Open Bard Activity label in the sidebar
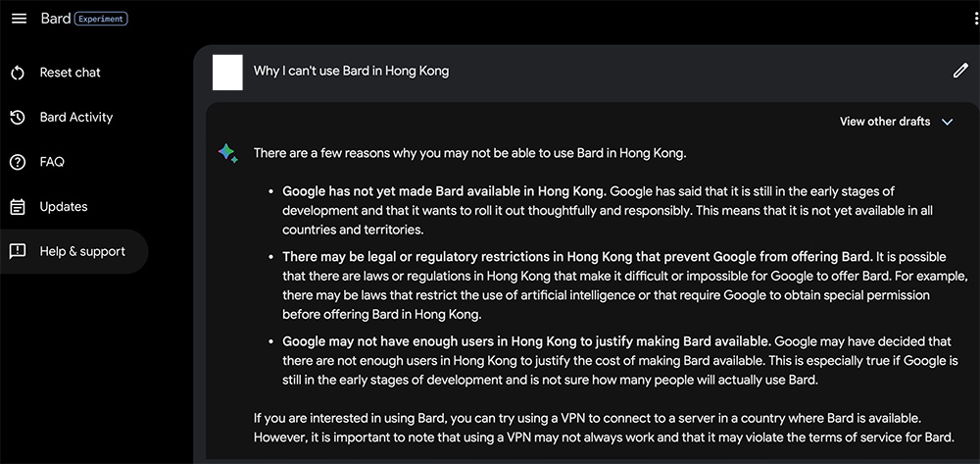 [x=76, y=118]
